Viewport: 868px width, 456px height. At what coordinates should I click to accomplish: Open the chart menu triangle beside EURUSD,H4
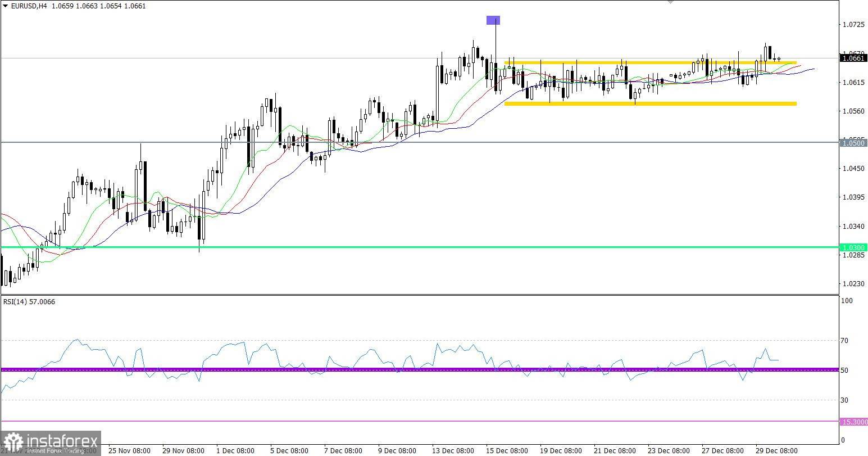[4, 6]
